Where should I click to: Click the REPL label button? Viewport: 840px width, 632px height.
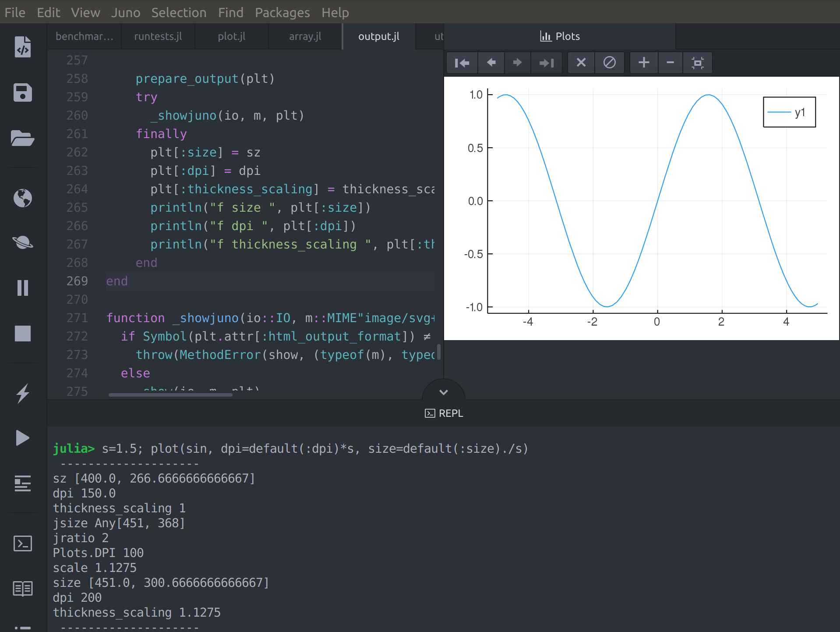444,413
